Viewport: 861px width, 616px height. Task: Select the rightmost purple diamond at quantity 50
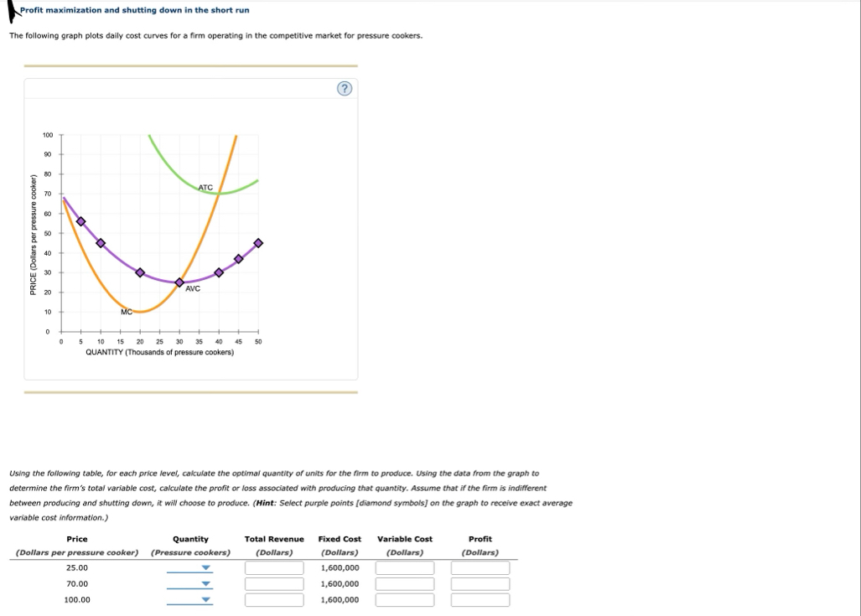coord(258,242)
